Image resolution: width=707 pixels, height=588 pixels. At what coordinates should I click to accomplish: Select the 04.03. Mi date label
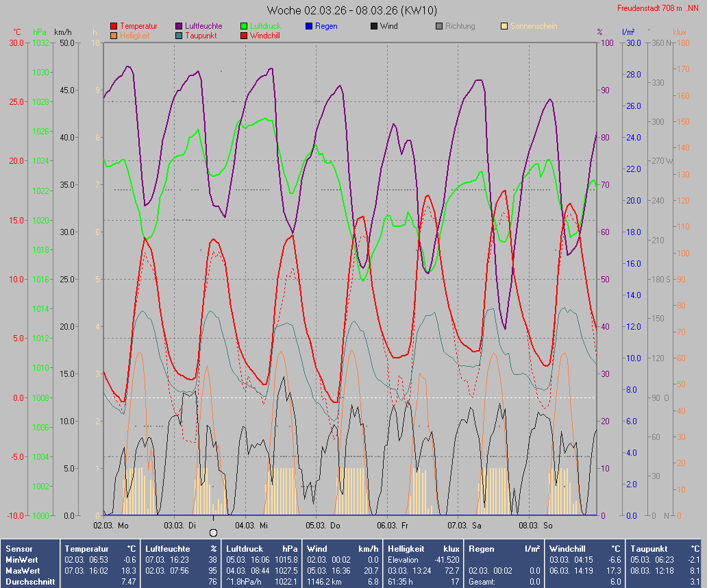[251, 526]
